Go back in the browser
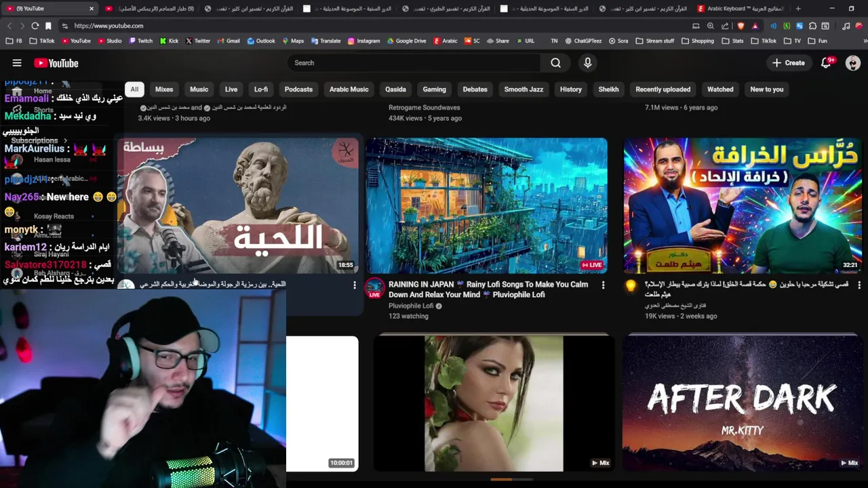The height and width of the screenshot is (488, 868). pos(9,26)
